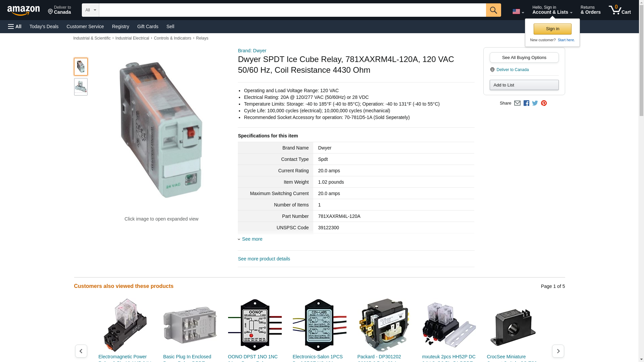Share product on Facebook icon

[526, 103]
